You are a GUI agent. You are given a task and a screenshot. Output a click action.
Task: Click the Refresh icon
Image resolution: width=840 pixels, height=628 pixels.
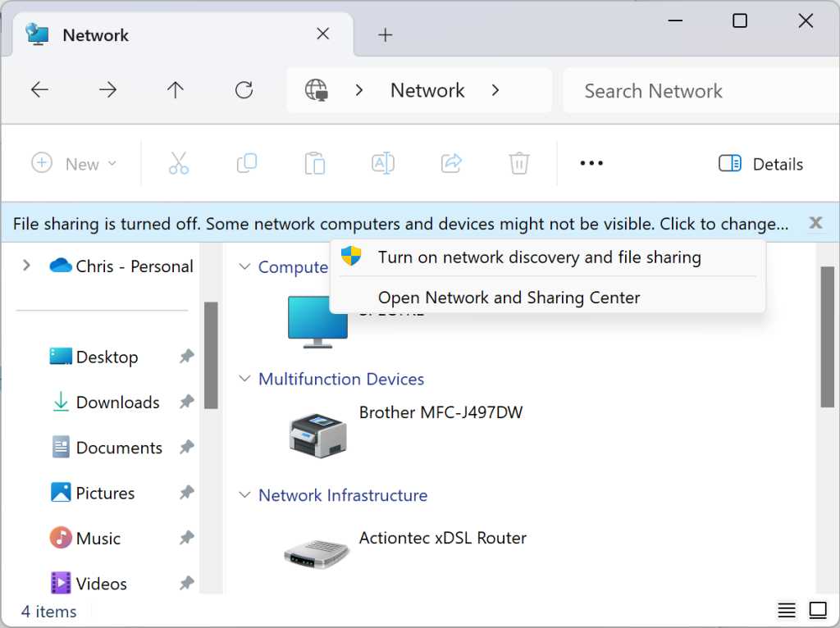(244, 90)
